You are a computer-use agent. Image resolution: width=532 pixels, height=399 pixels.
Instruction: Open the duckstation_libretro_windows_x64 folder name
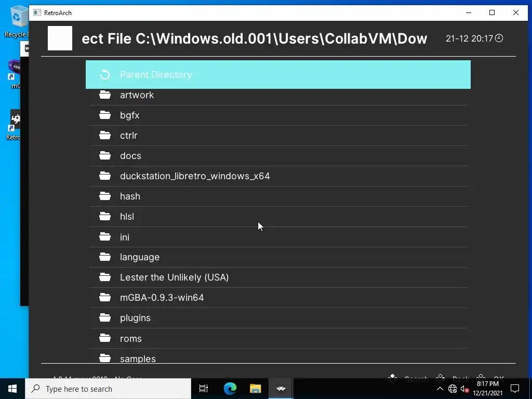(x=195, y=176)
